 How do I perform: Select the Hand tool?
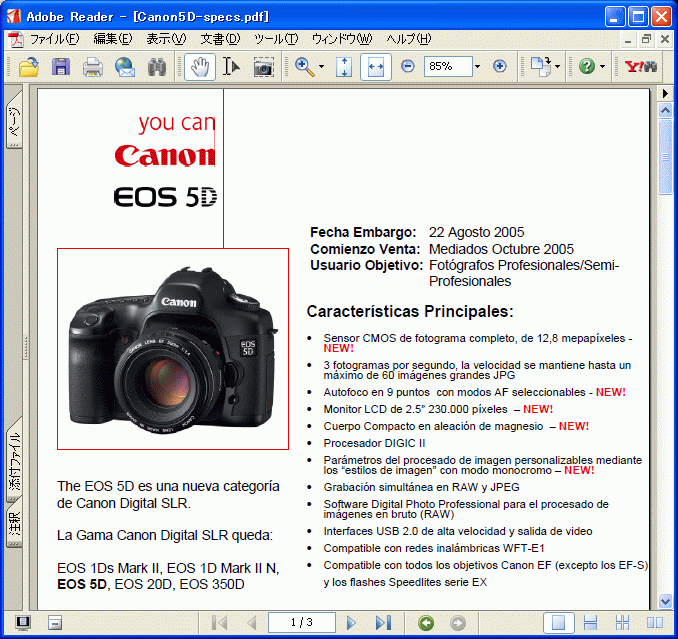coord(199,67)
